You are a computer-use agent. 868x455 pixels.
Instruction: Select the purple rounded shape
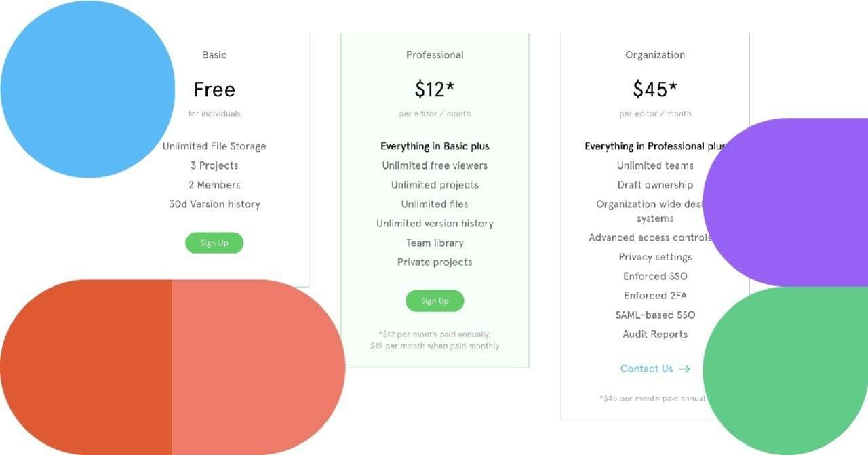(x=787, y=202)
